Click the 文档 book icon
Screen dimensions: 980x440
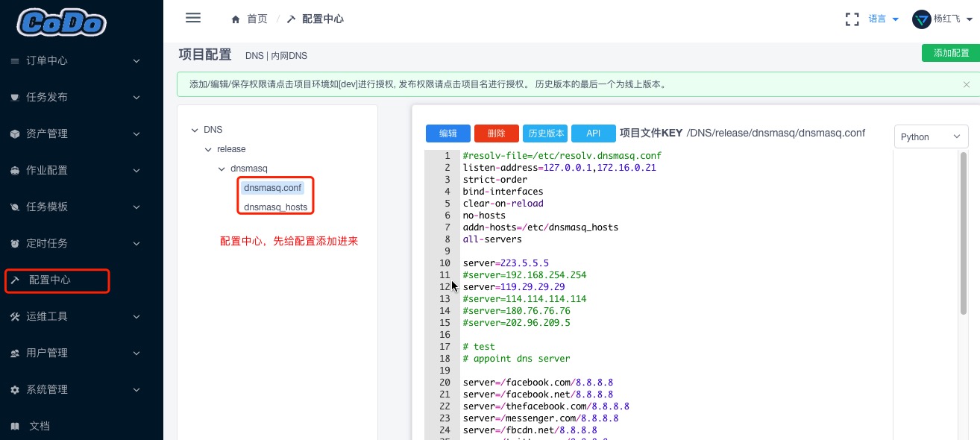pos(15,427)
